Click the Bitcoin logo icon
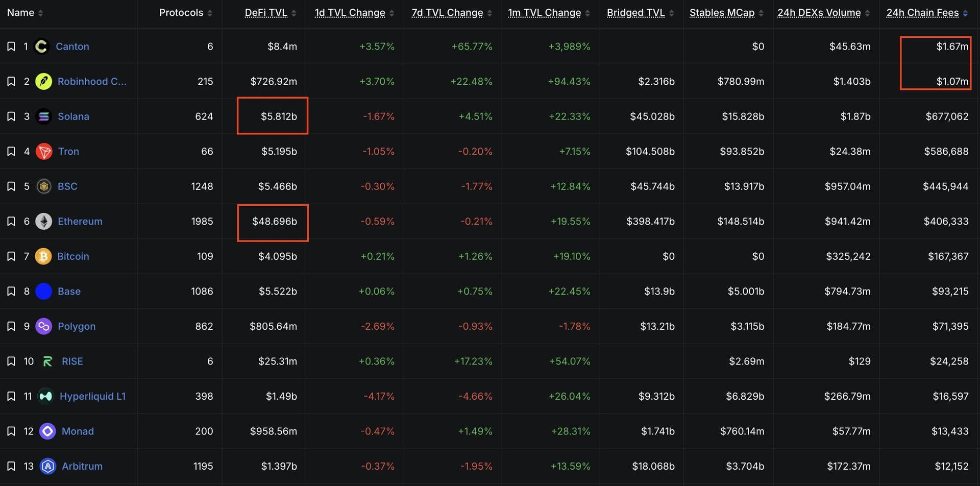The height and width of the screenshot is (486, 980). coord(43,256)
